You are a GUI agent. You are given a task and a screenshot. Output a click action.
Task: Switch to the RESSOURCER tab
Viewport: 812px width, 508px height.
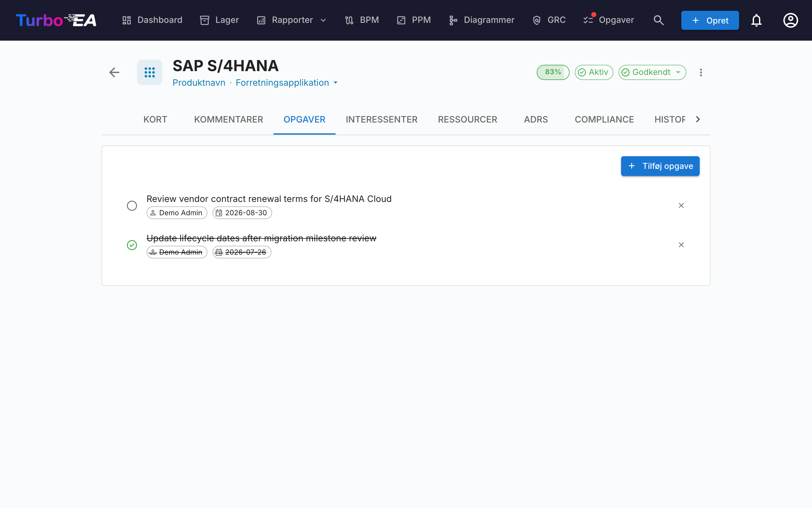[468, 119]
